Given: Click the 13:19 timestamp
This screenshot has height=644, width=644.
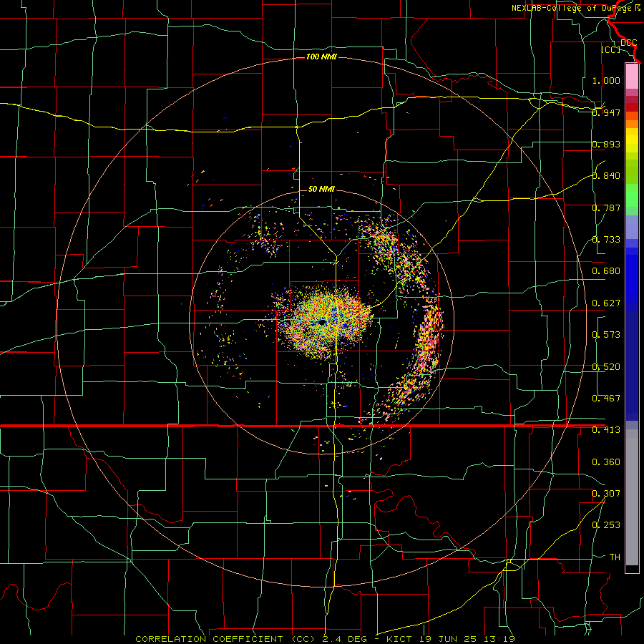Looking at the screenshot, I should point(499,639).
